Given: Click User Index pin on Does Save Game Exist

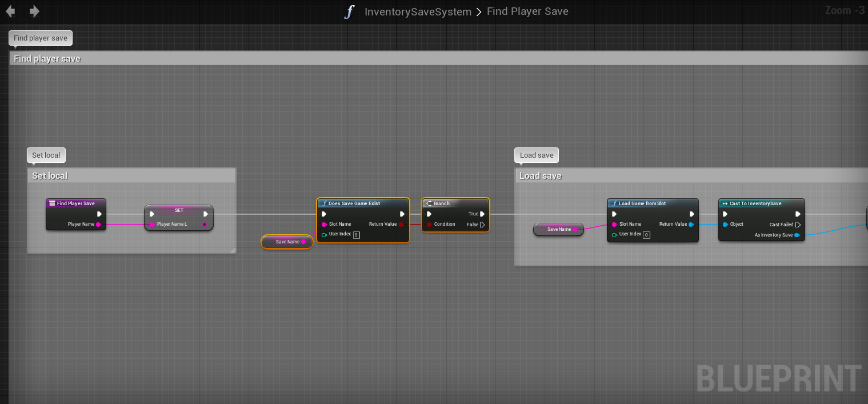Looking at the screenshot, I should [x=325, y=235].
